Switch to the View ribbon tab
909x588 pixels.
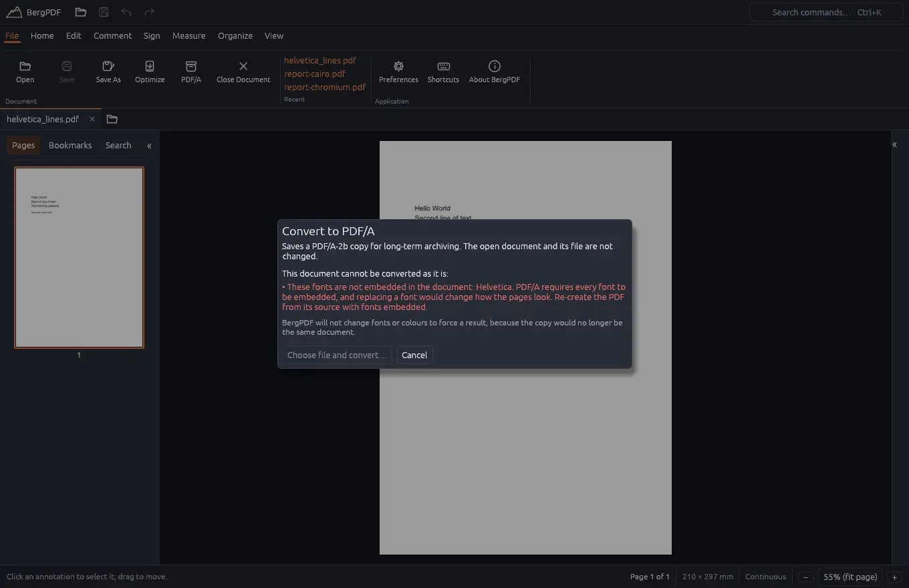pos(274,35)
